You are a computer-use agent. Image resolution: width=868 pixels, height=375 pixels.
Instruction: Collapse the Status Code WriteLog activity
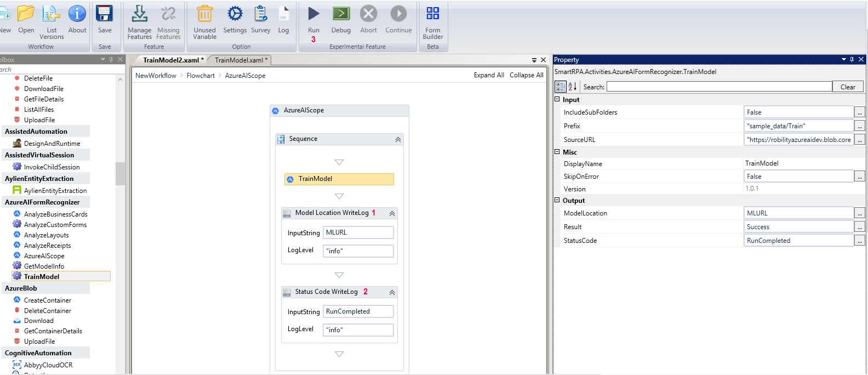(x=392, y=293)
